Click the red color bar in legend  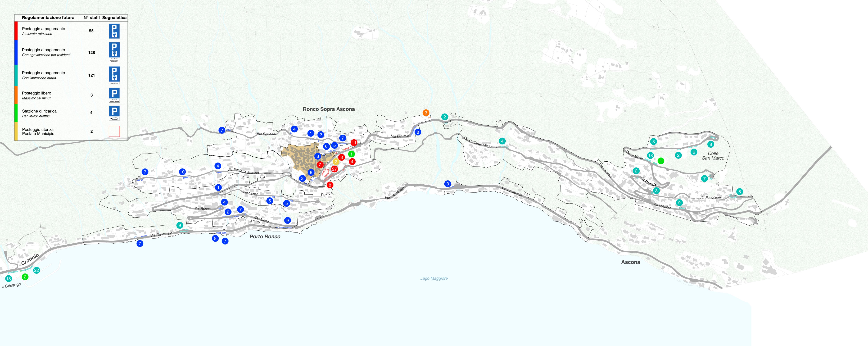[16, 31]
